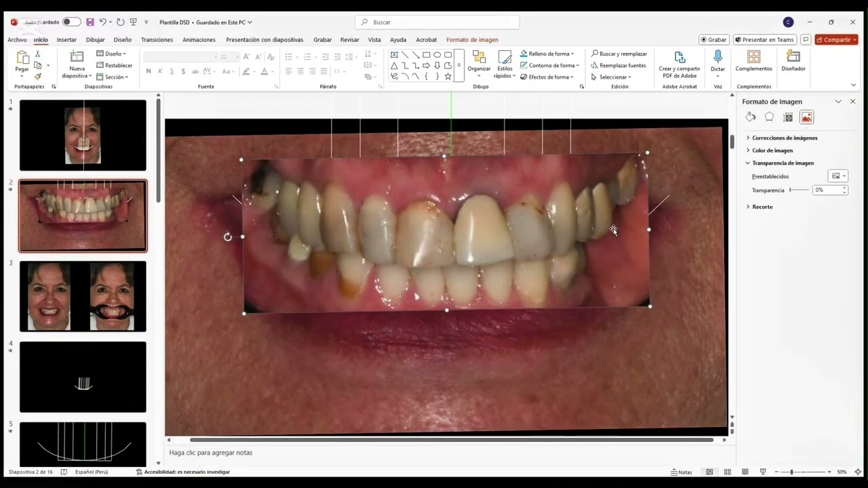Expand Correcciones de imágenes section
This screenshot has width=868, height=488.
pos(781,138)
